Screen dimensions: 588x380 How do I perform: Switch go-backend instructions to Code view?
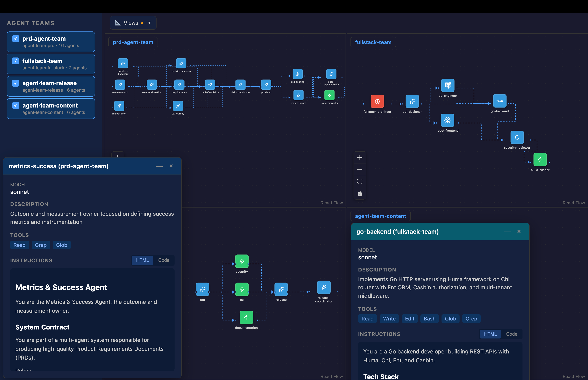511,334
